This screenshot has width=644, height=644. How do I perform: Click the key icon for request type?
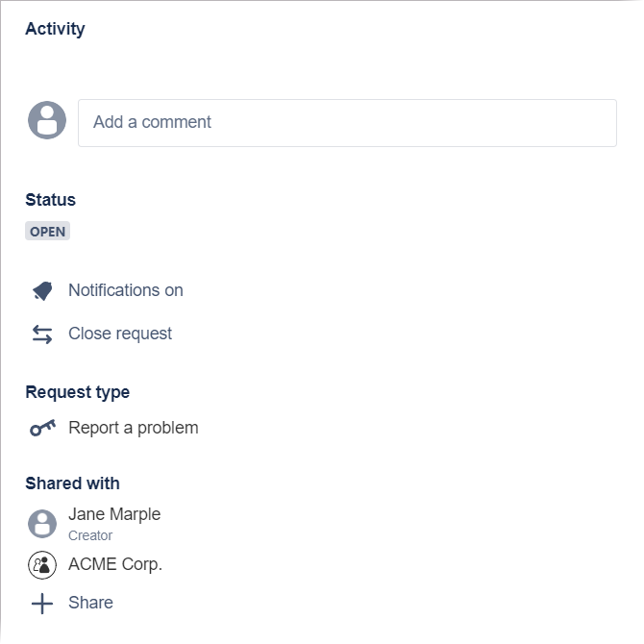pos(42,428)
